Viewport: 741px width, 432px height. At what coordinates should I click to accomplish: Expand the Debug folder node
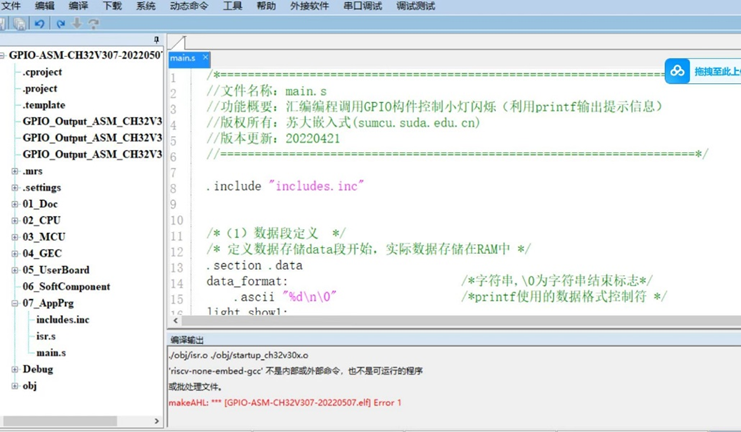click(x=15, y=369)
